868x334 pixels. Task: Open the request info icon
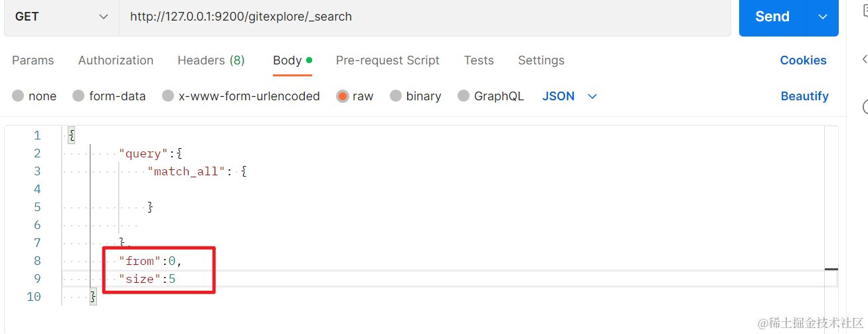click(865, 106)
